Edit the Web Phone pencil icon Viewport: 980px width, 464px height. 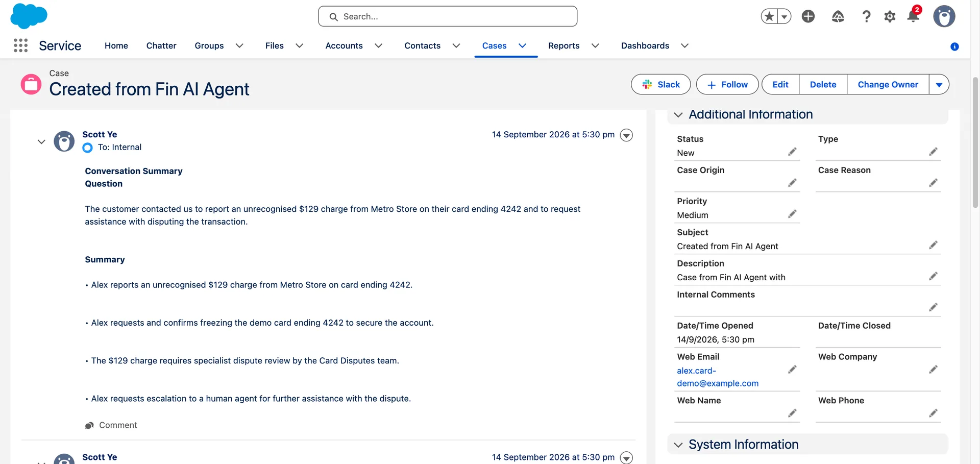pyautogui.click(x=933, y=413)
